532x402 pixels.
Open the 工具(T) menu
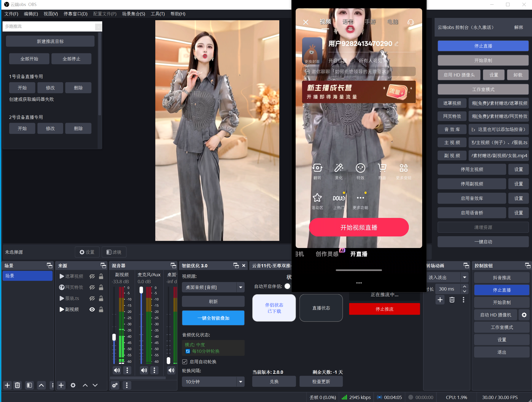158,14
